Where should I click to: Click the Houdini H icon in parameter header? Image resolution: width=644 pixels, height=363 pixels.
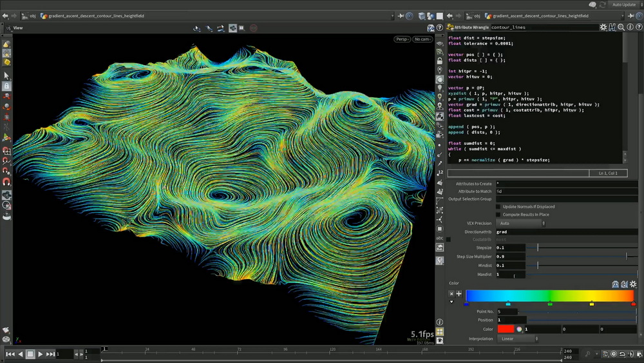(612, 27)
